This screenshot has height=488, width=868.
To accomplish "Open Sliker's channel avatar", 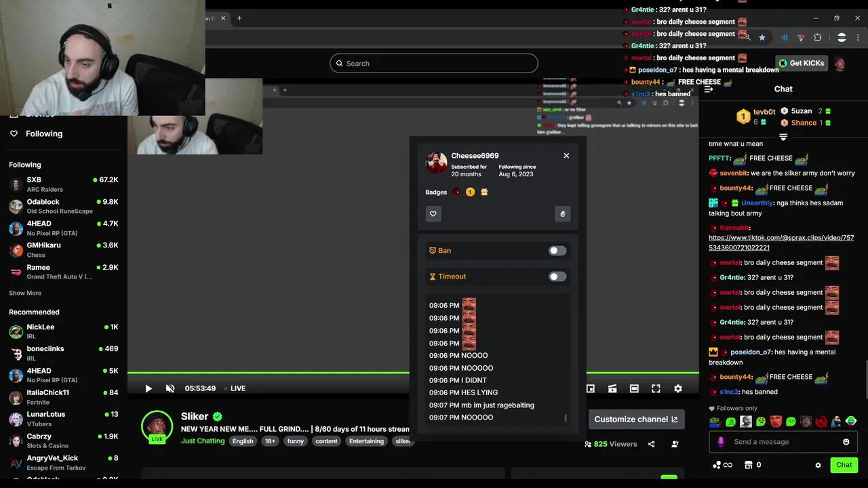I will click(x=157, y=426).
